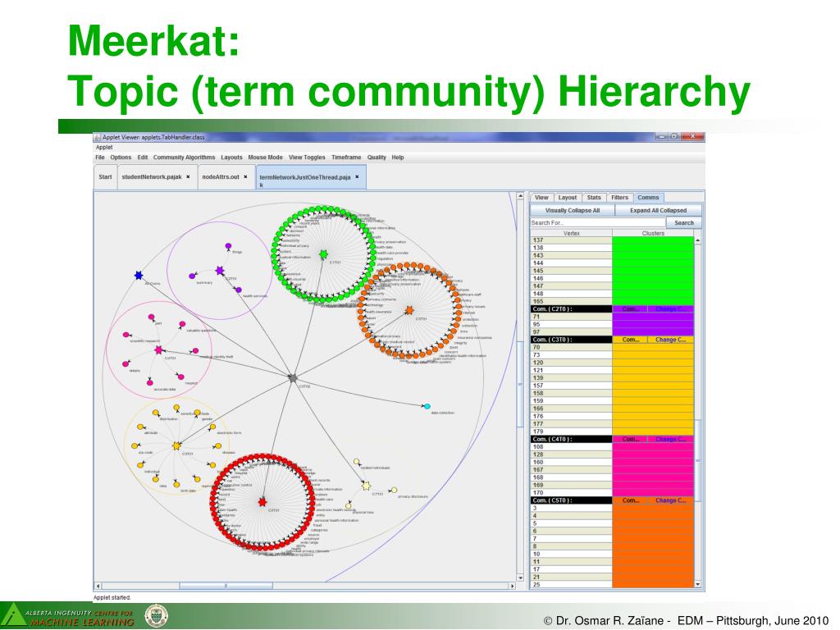Select the pale 'privacy disclosure' node
Screen dimensions: 840x630
pyautogui.click(x=394, y=491)
